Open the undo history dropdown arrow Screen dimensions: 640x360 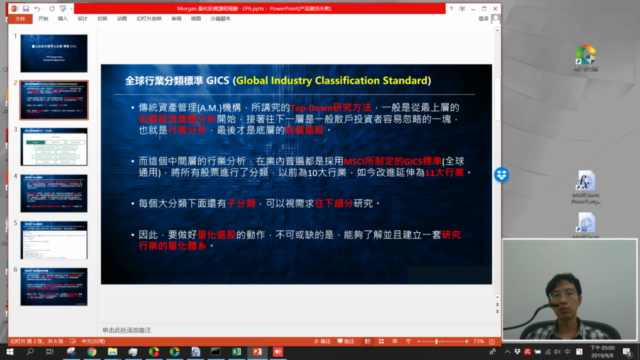43,8
